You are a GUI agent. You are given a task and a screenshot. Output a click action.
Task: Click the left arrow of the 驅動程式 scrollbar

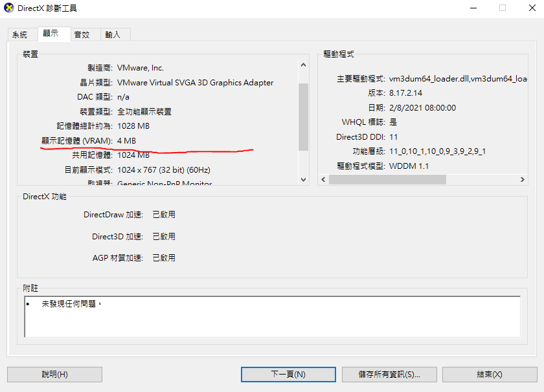[x=323, y=180]
